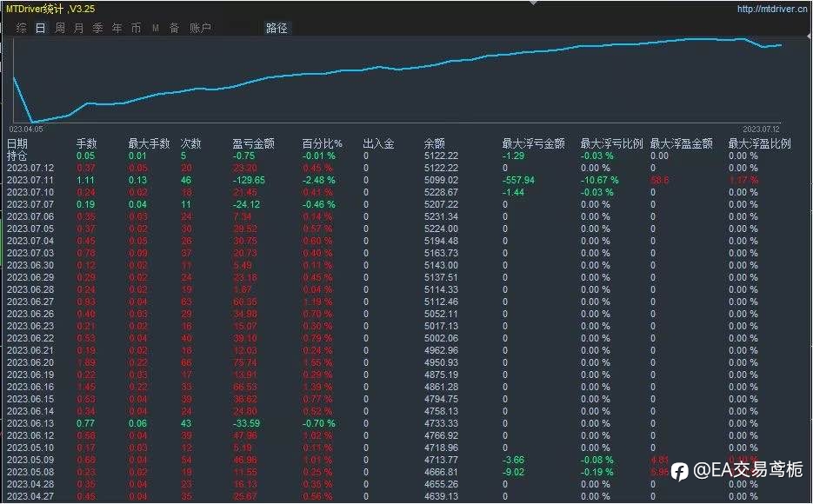Select the 2023.07.10 date row

tap(30, 192)
